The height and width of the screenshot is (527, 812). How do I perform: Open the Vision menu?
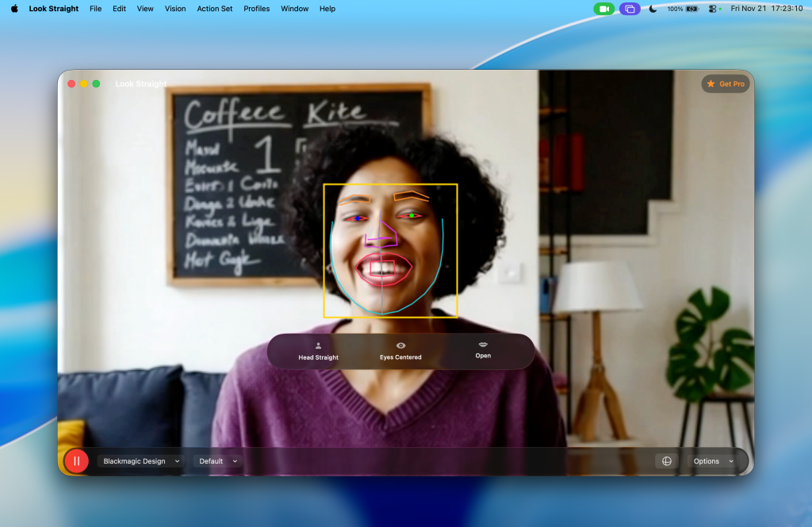(x=175, y=9)
